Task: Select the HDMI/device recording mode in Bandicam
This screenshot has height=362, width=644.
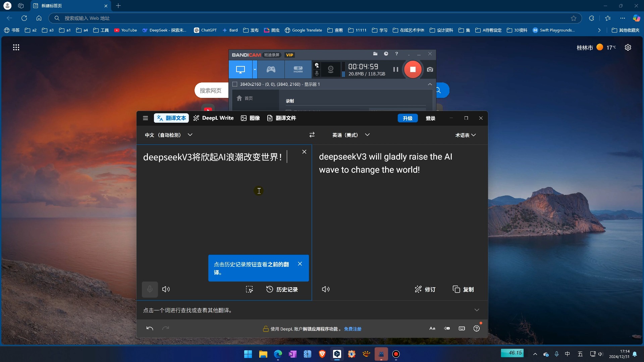Action: pos(298,69)
